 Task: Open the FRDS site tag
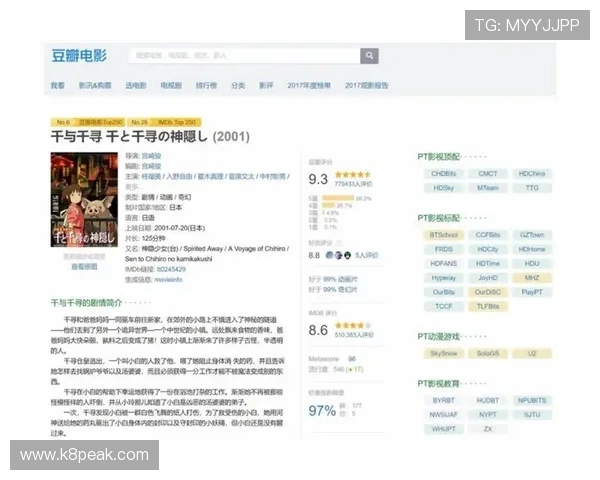pyautogui.click(x=444, y=249)
